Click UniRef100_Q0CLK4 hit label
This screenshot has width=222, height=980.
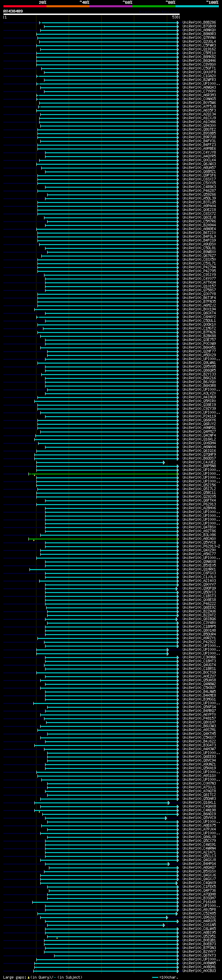[199, 160]
